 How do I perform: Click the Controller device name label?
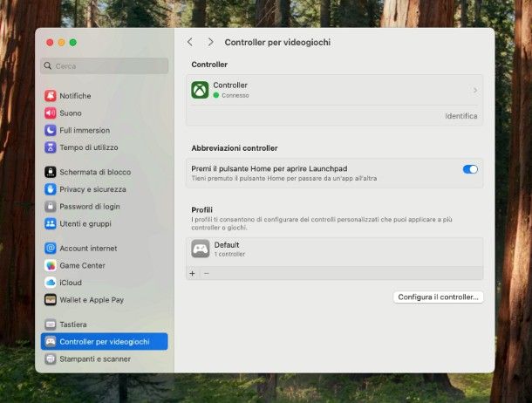tap(230, 85)
